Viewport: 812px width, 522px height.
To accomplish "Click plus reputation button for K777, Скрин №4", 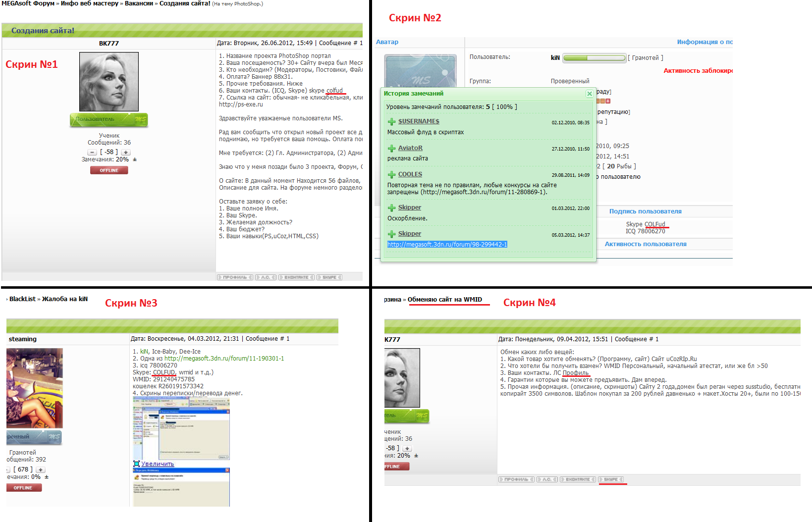I will [407, 449].
